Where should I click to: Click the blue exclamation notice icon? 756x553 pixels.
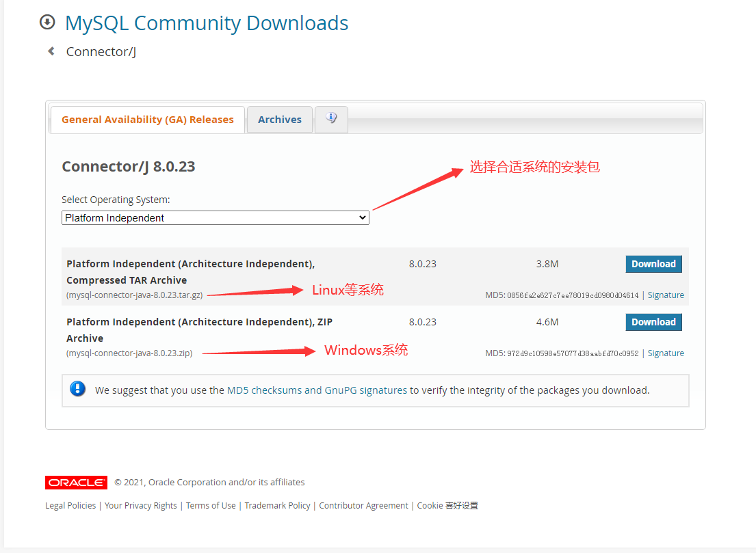(77, 389)
